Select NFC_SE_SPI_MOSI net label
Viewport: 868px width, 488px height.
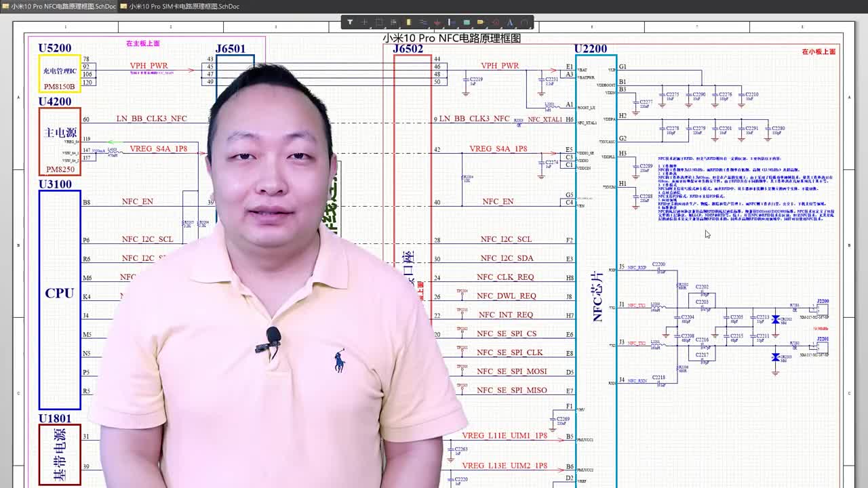[x=512, y=371]
